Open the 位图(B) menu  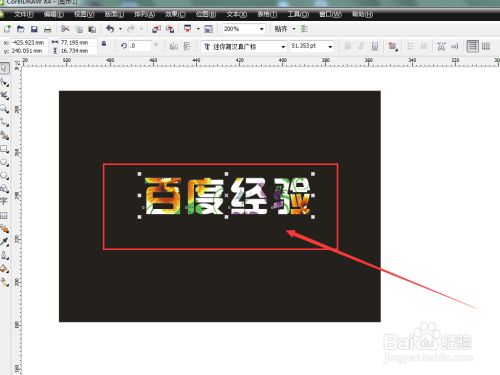pos(206,14)
